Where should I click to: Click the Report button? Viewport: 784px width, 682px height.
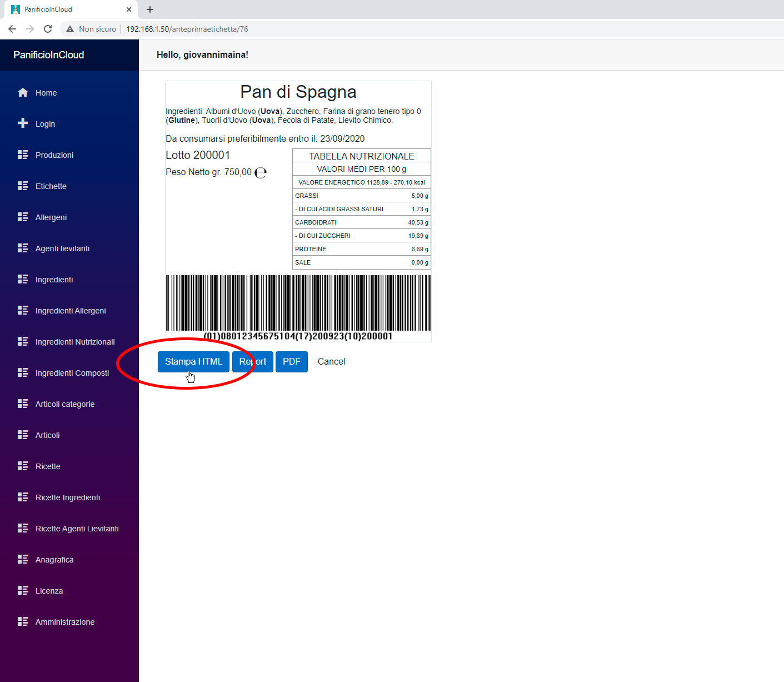pos(253,362)
